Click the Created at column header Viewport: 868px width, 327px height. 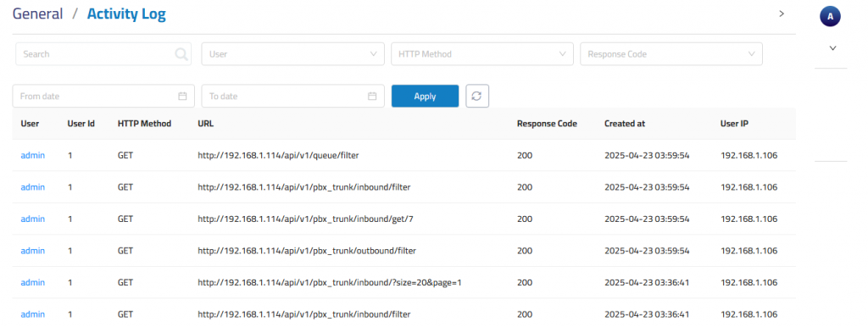[x=625, y=124]
